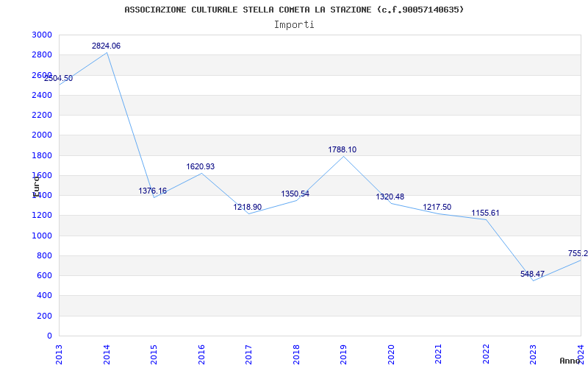Click the 2020 x-axis year label
The width and height of the screenshot is (588, 368).
391,355
